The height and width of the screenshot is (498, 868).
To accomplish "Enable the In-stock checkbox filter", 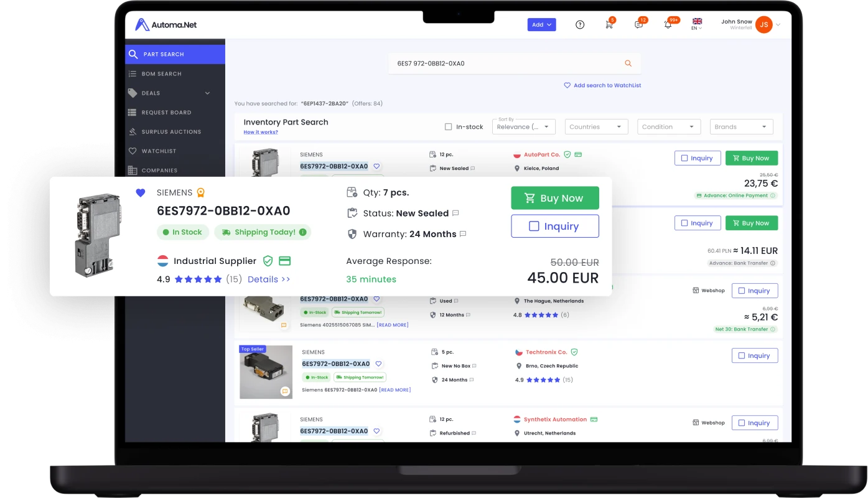I will (448, 127).
